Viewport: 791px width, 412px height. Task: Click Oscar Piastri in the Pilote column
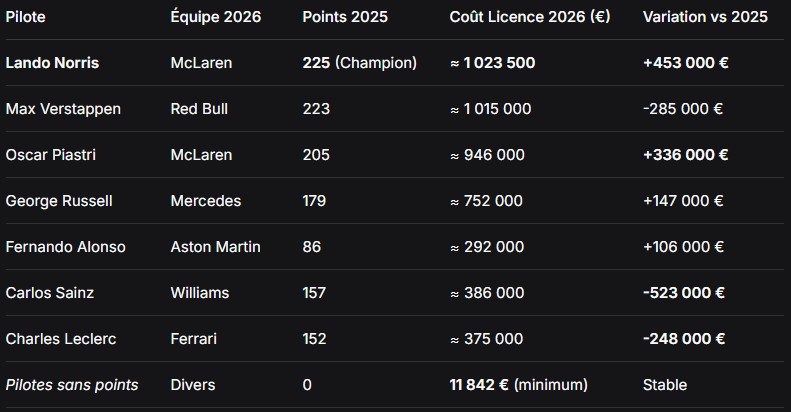[50, 155]
